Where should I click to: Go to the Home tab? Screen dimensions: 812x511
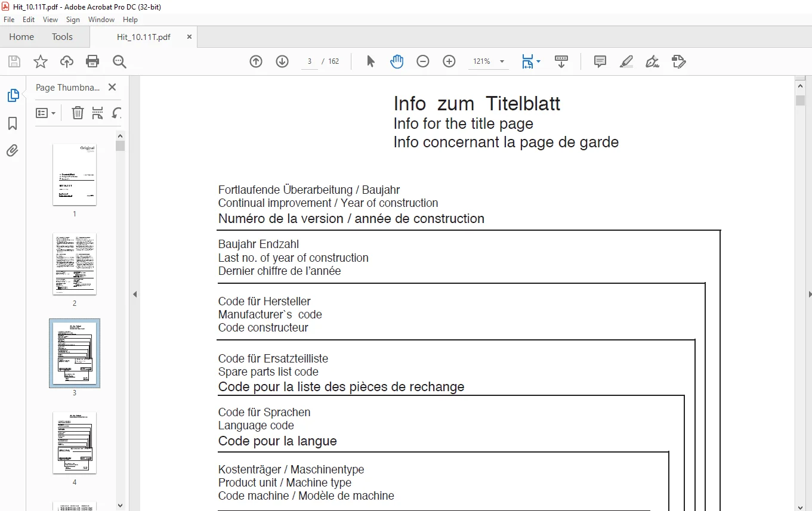(x=21, y=36)
